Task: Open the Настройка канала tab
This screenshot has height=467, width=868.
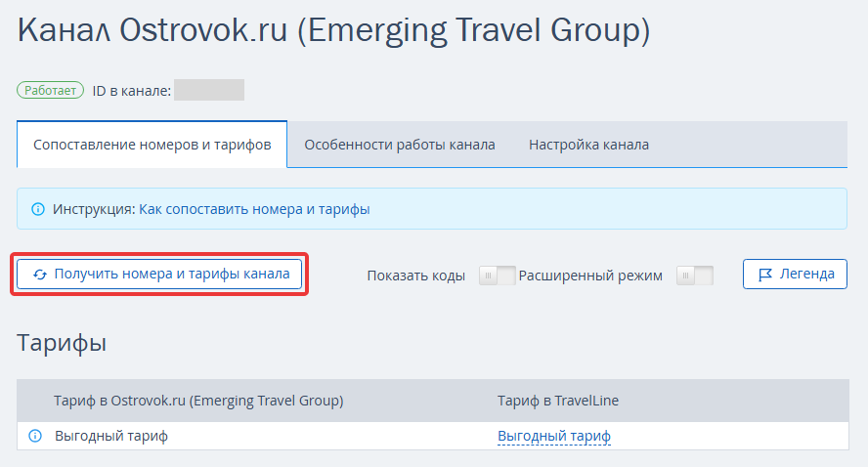Action: (588, 145)
